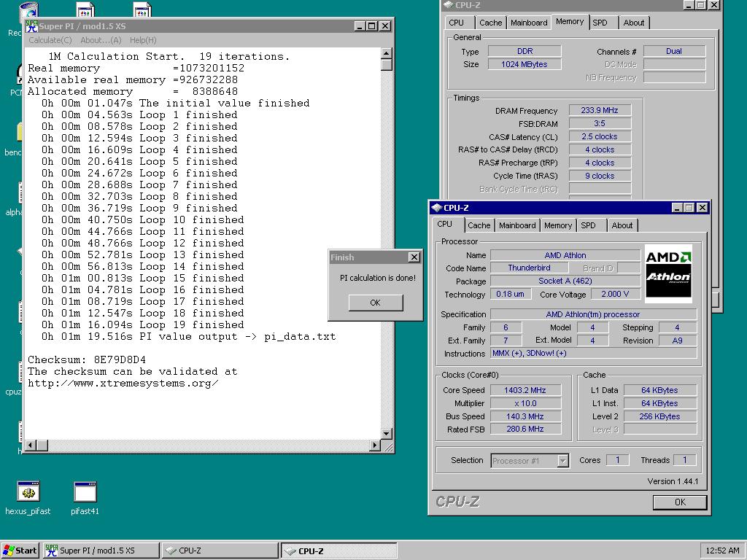
Task: Click L1 Data 64 KBytes value
Action: 659,390
